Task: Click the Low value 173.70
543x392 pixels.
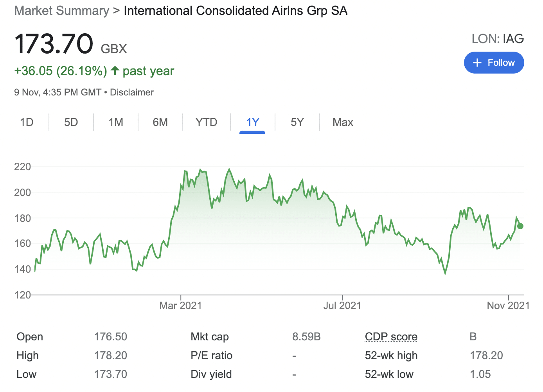Action: coord(111,374)
